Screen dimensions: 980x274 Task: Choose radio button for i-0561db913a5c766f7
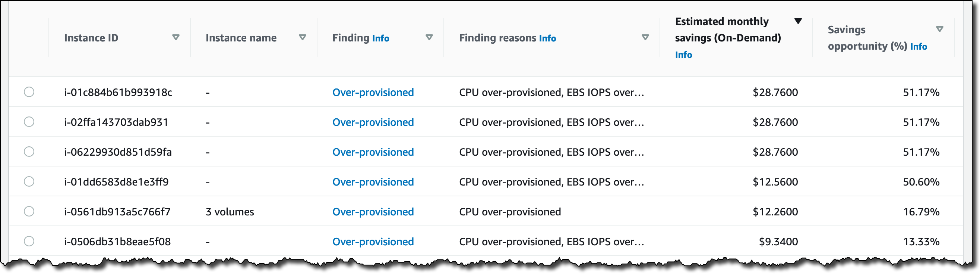click(x=29, y=212)
